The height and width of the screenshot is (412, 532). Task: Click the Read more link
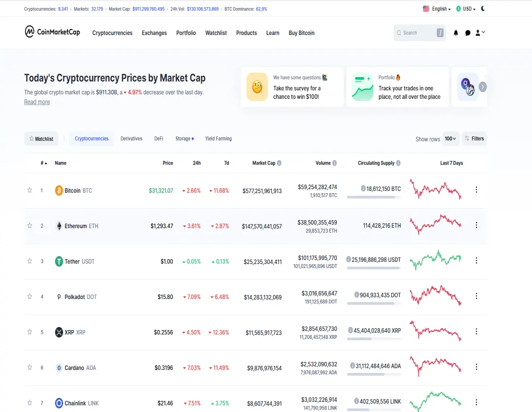tap(37, 102)
